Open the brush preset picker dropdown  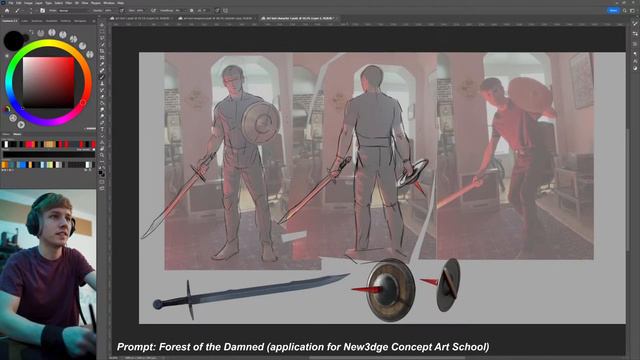tap(31, 11)
